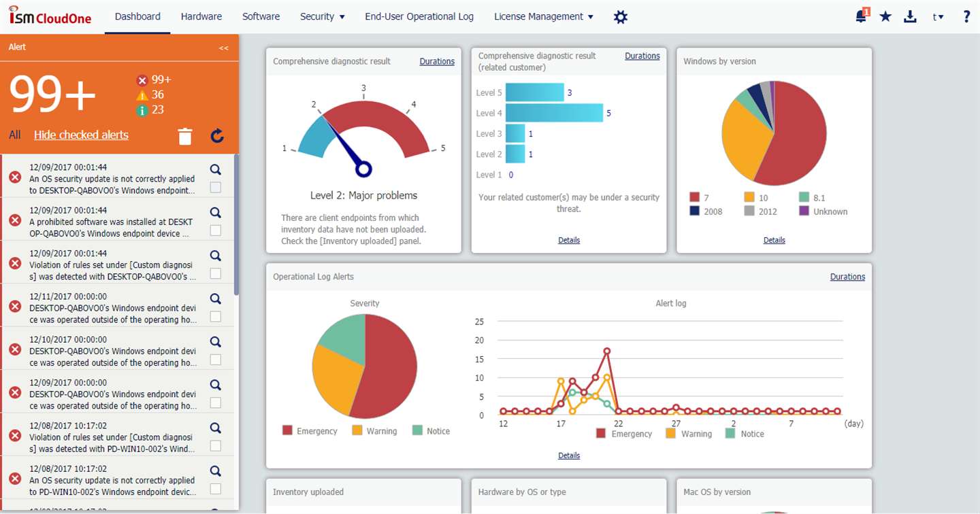Inspect the 12/08/2017 PD-WIN10-002 OS security update alert via magnifier

[x=216, y=471]
